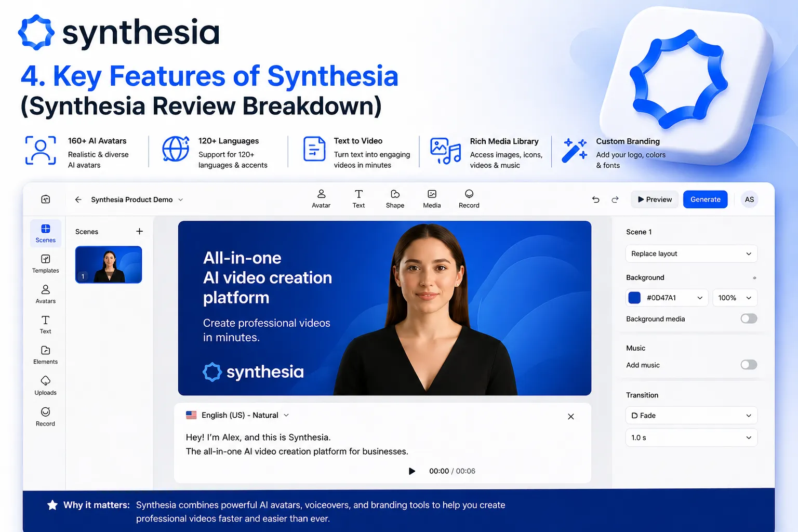Click the Scenes panel heading label
798x532 pixels.
pos(87,232)
